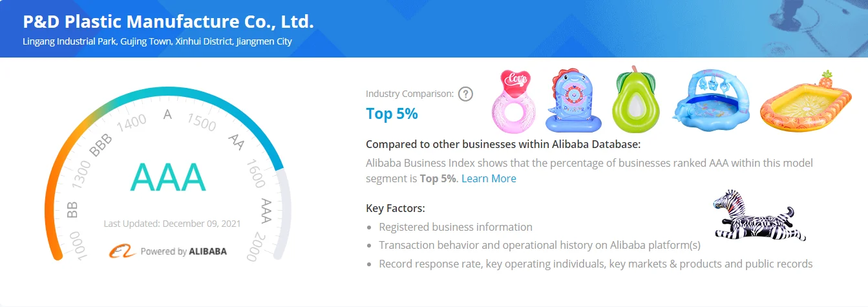
Task: Click the Key Factors heading
Action: (x=396, y=208)
